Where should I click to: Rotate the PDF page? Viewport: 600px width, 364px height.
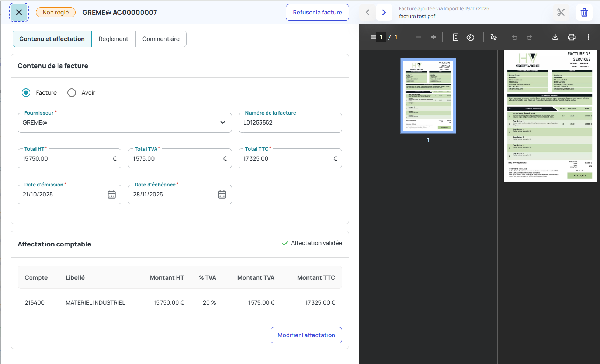(470, 37)
